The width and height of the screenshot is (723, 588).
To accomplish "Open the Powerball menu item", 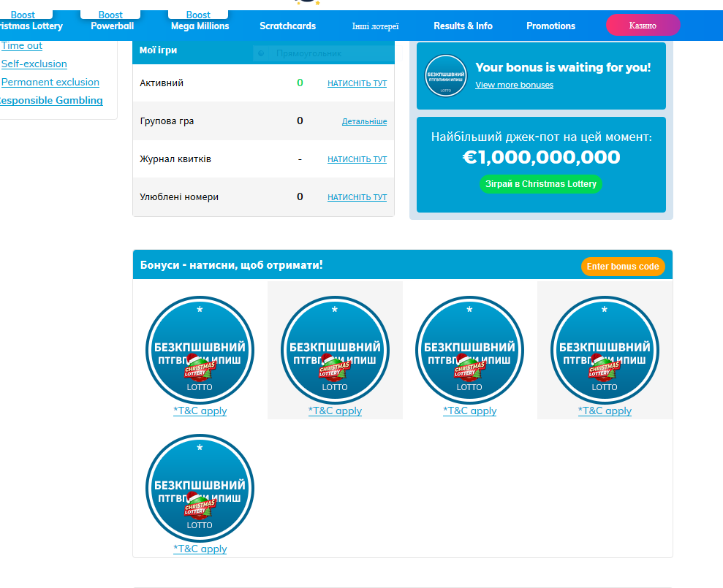I will point(112,26).
